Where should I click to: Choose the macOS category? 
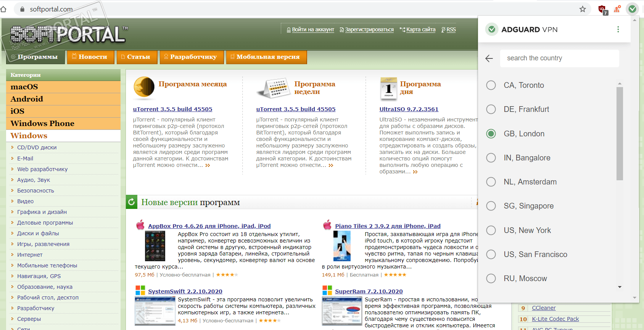click(63, 87)
